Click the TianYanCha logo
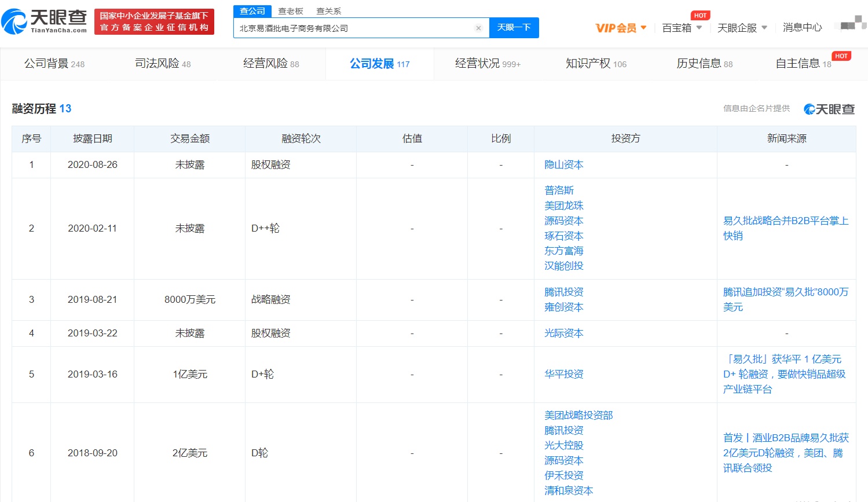This screenshot has height=502, width=868. click(44, 21)
